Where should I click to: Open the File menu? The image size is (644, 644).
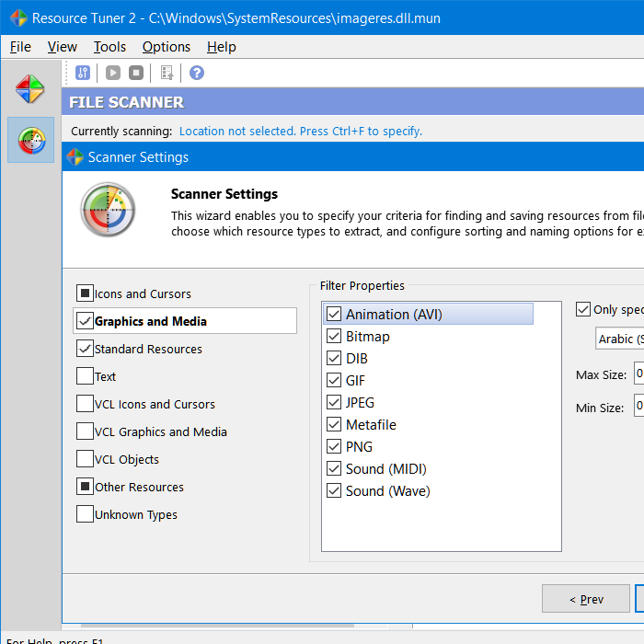tap(20, 47)
